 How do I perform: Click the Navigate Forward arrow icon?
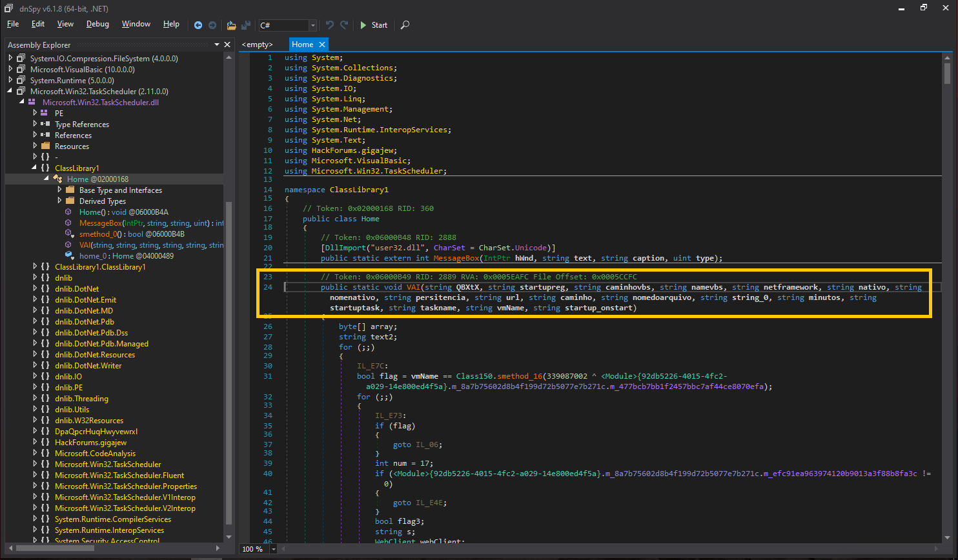tap(212, 25)
